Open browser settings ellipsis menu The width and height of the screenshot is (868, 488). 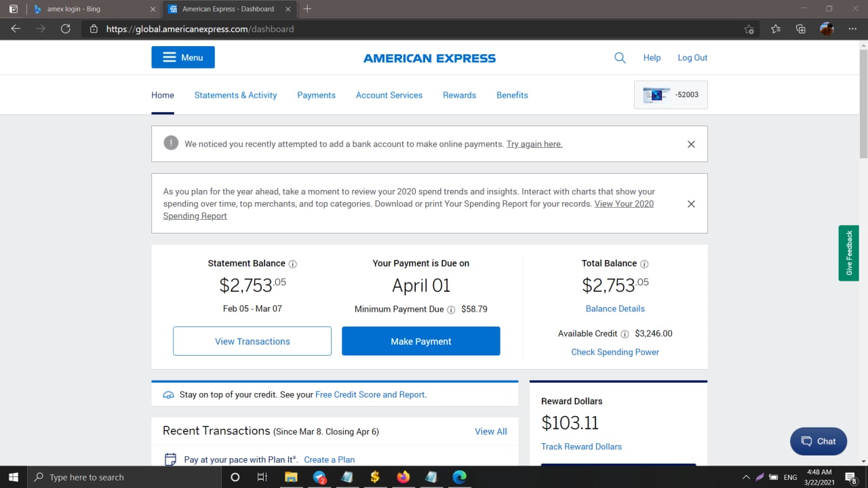(852, 29)
